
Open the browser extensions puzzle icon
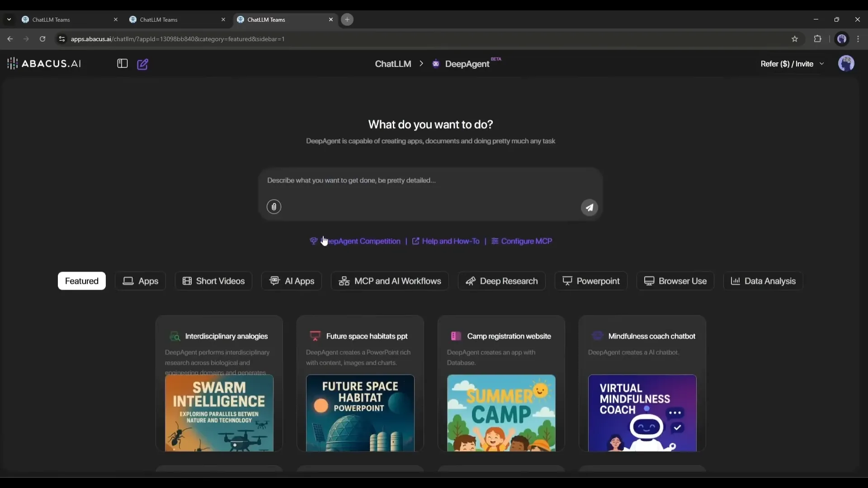click(817, 39)
